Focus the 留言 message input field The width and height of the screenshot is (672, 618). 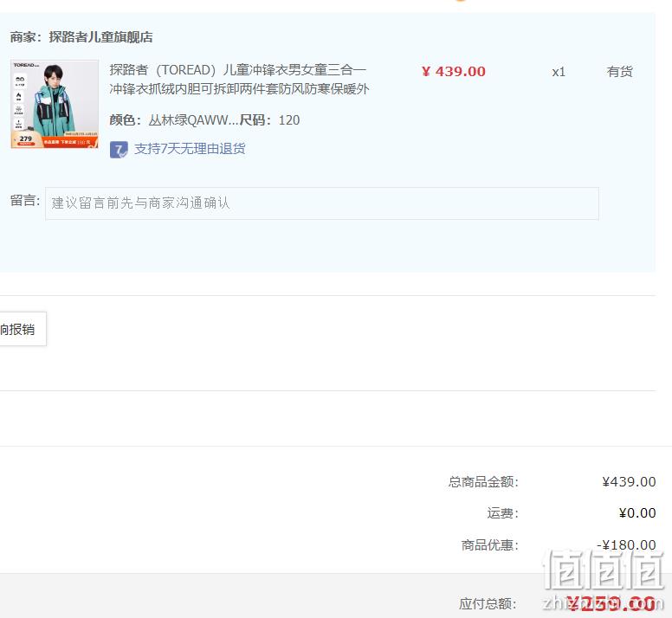tap(322, 203)
